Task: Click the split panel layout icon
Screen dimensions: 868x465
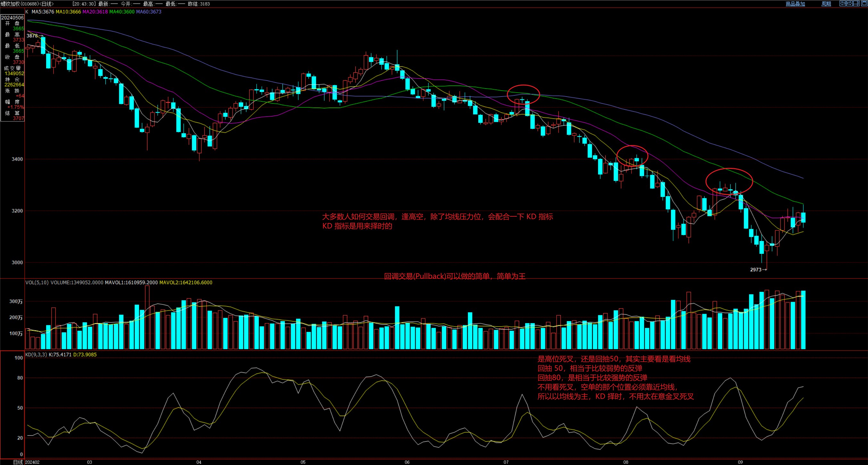Action: [x=856, y=4]
